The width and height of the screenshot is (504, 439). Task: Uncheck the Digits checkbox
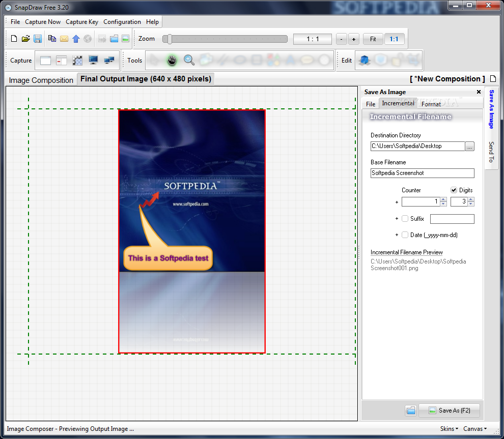454,190
